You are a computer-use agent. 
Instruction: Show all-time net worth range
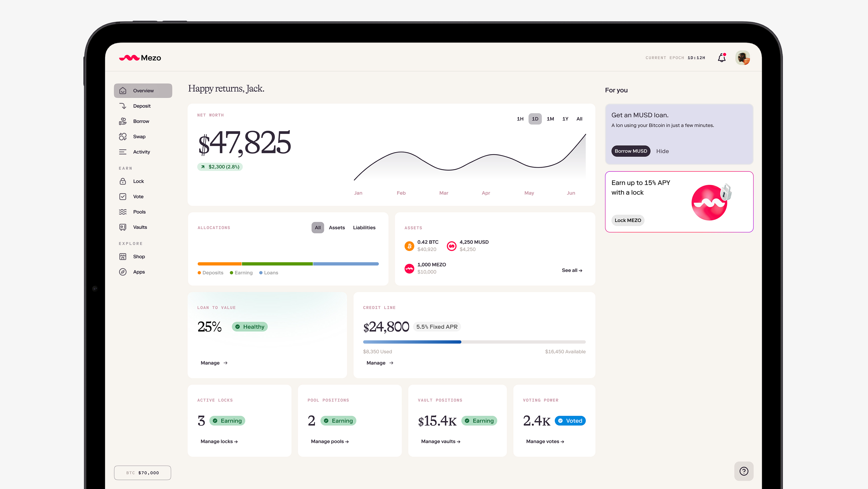coord(579,119)
